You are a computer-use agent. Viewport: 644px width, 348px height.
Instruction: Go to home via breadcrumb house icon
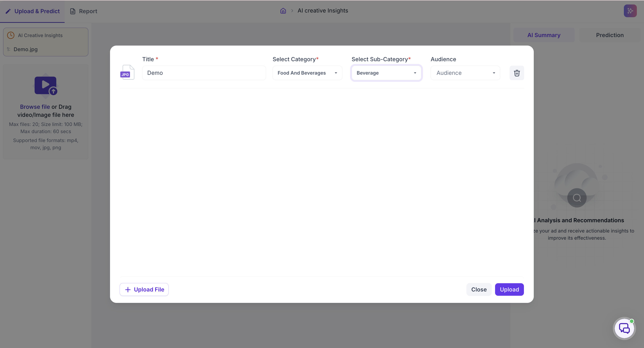[283, 11]
